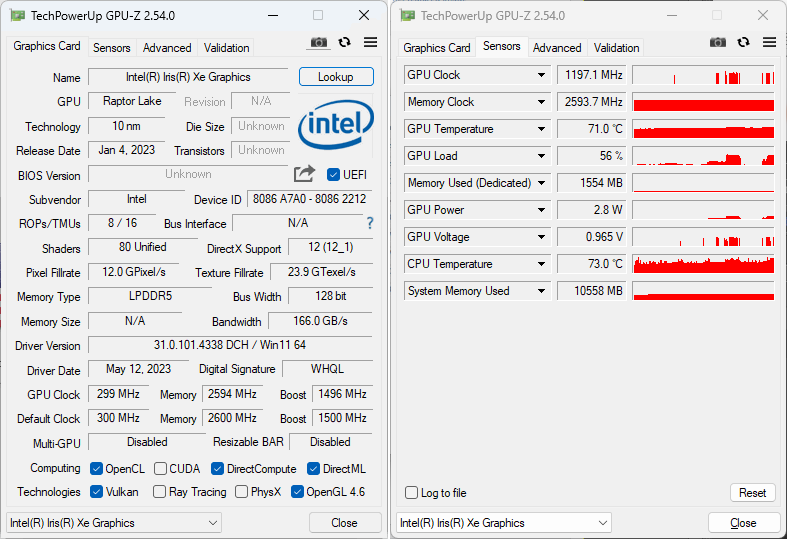The width and height of the screenshot is (787, 539).
Task: Click Close button in Sensors window
Action: 743,523
